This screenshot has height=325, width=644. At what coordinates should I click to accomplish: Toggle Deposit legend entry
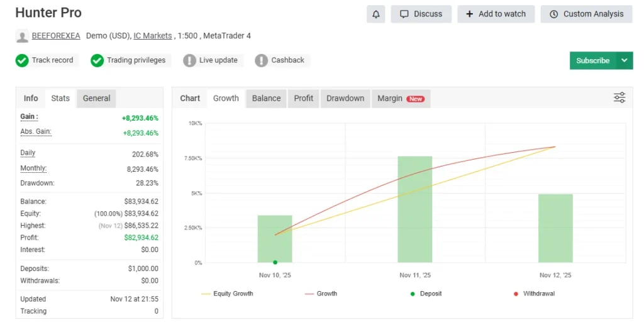point(426,294)
